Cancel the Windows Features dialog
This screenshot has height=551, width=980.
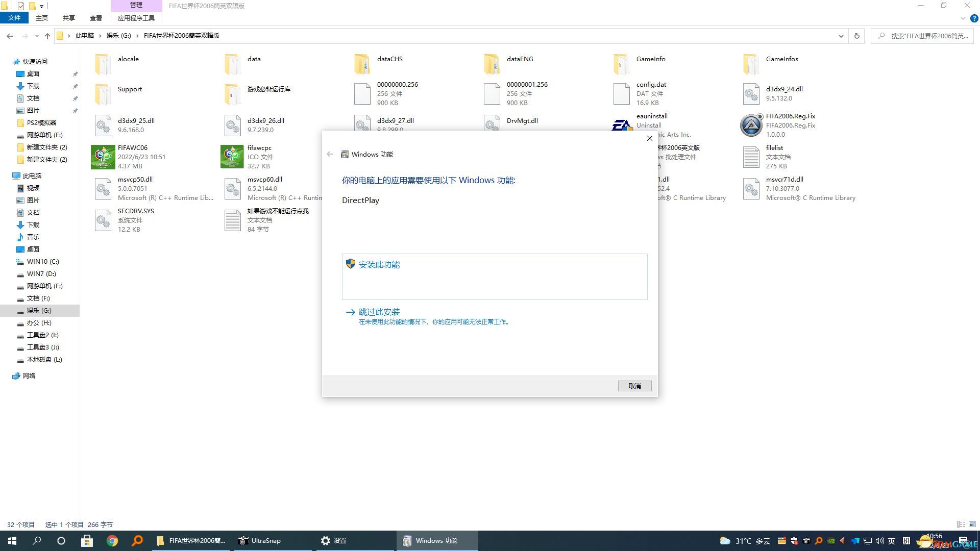point(634,386)
